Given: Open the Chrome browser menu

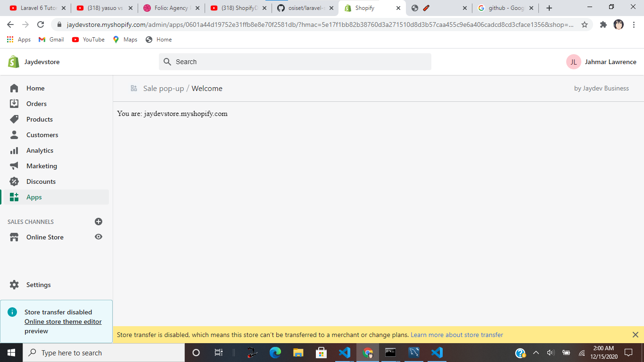Looking at the screenshot, I should pyautogui.click(x=634, y=24).
